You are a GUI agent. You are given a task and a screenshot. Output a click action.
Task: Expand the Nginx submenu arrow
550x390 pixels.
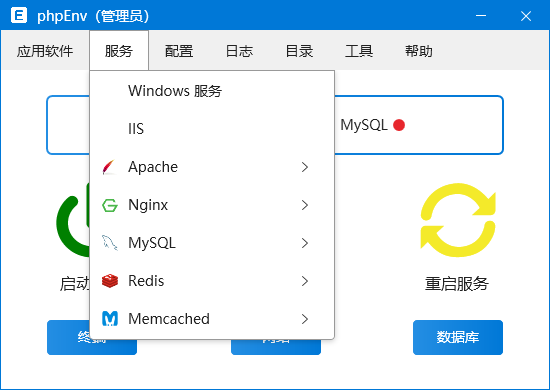(304, 205)
